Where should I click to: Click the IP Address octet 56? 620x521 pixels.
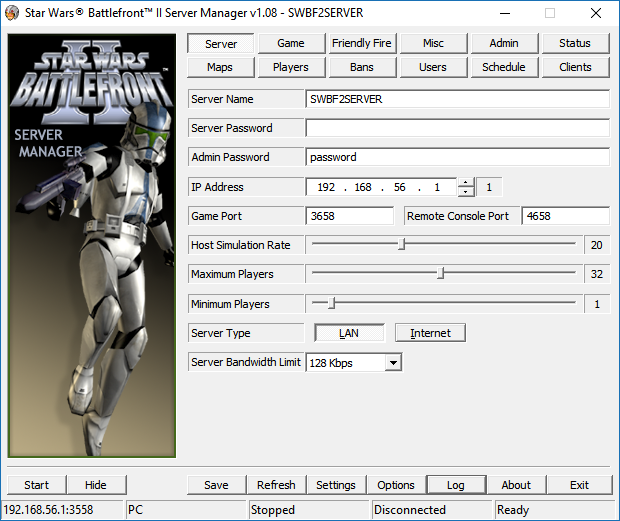400,187
